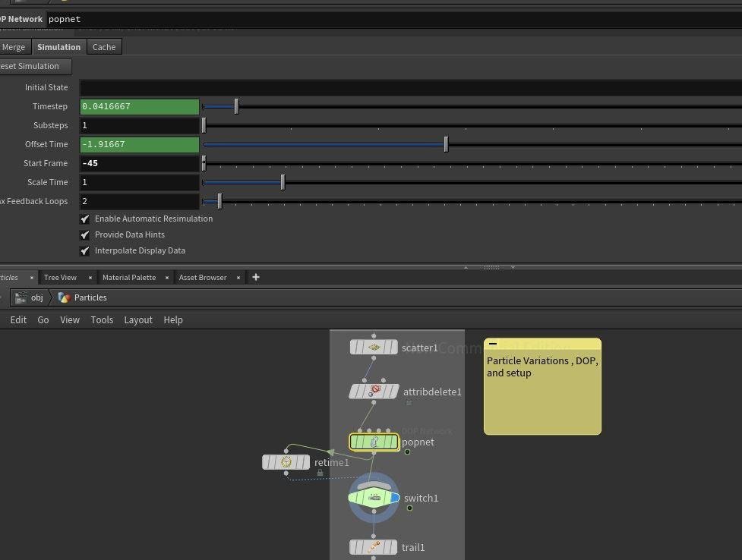The image size is (742, 560).
Task: Collapse the Particle Variations sticky note
Action: tap(493, 344)
